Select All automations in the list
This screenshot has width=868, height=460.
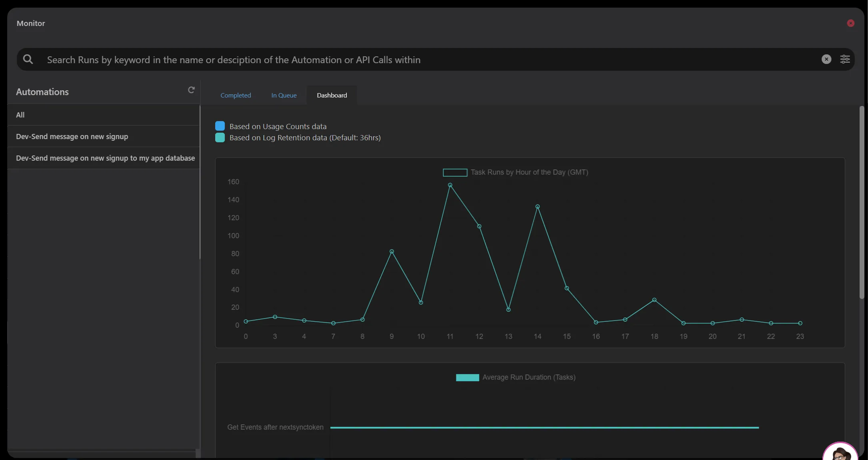point(104,115)
